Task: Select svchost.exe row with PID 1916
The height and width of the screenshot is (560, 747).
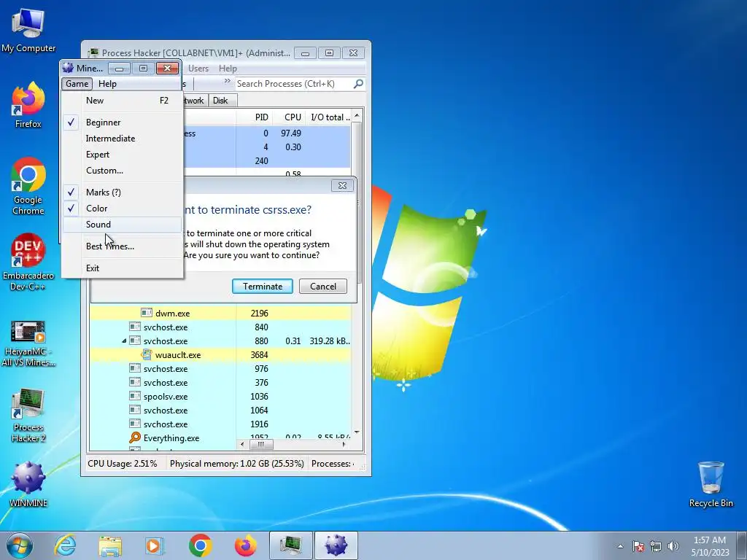Action: point(220,424)
